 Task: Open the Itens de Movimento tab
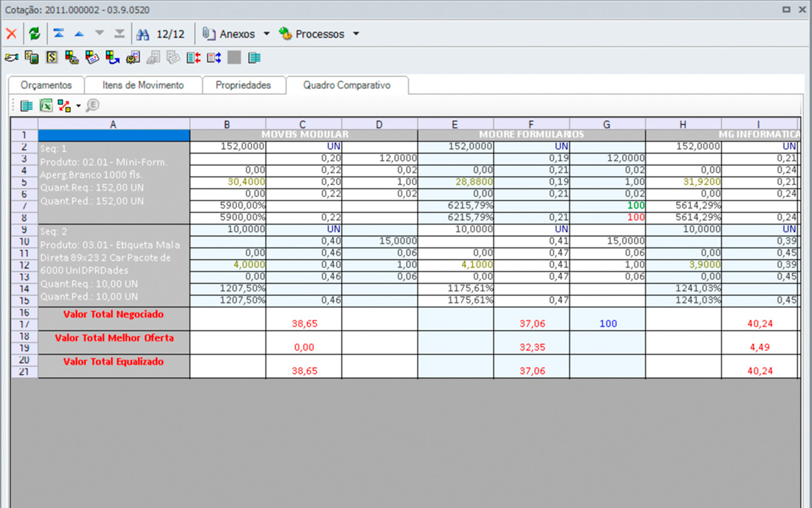(143, 85)
